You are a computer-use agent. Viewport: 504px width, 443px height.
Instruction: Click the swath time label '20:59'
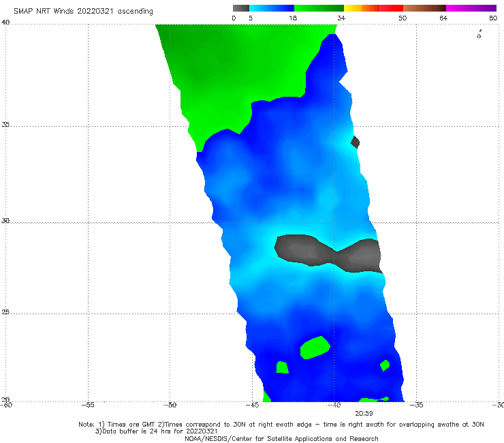(364, 414)
